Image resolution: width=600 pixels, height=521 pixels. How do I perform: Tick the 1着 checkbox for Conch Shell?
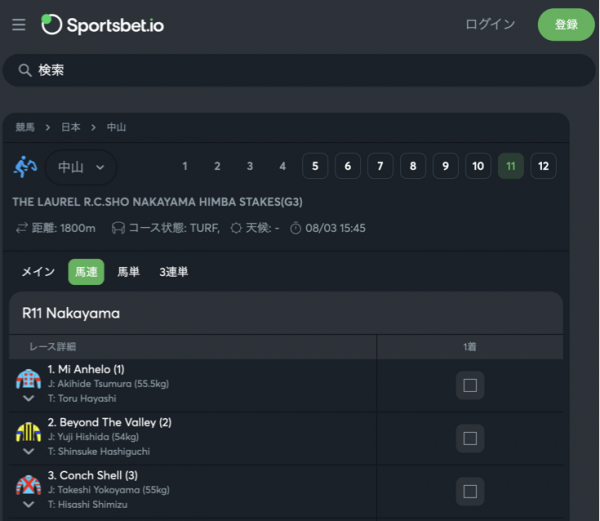[470, 491]
